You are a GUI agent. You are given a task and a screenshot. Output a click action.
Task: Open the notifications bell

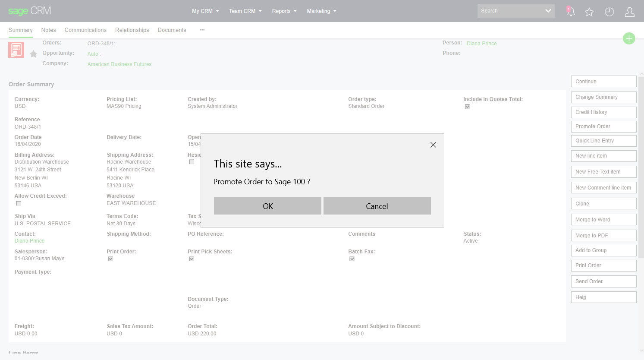click(x=570, y=12)
